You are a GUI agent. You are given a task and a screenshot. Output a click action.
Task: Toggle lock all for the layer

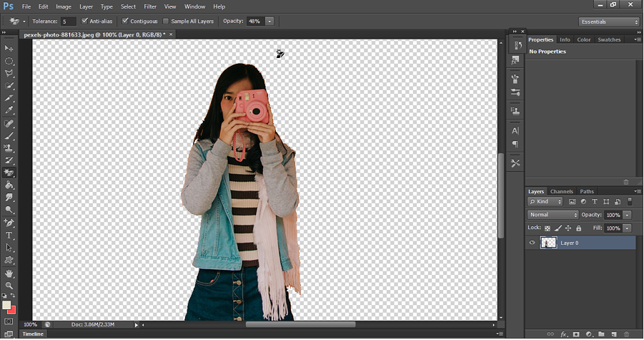click(579, 228)
